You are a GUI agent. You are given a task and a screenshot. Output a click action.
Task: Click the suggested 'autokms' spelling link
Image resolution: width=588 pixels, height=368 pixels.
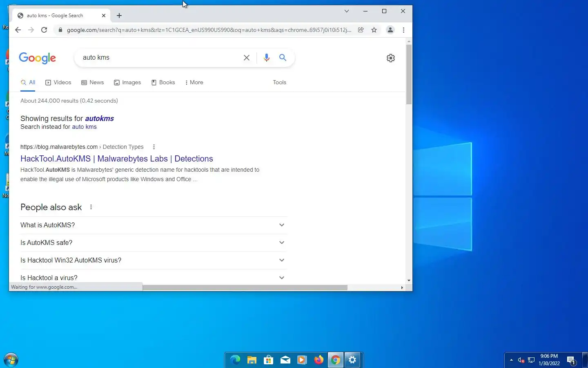click(x=99, y=119)
